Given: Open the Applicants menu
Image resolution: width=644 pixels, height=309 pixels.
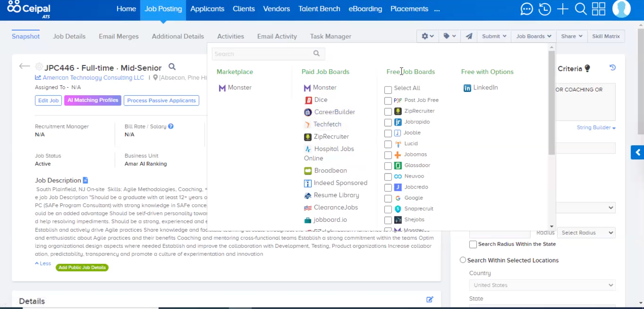Looking at the screenshot, I should coord(207,9).
